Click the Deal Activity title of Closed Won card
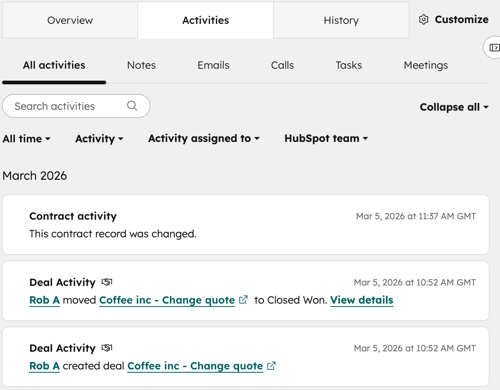The width and height of the screenshot is (500, 390). click(x=62, y=282)
